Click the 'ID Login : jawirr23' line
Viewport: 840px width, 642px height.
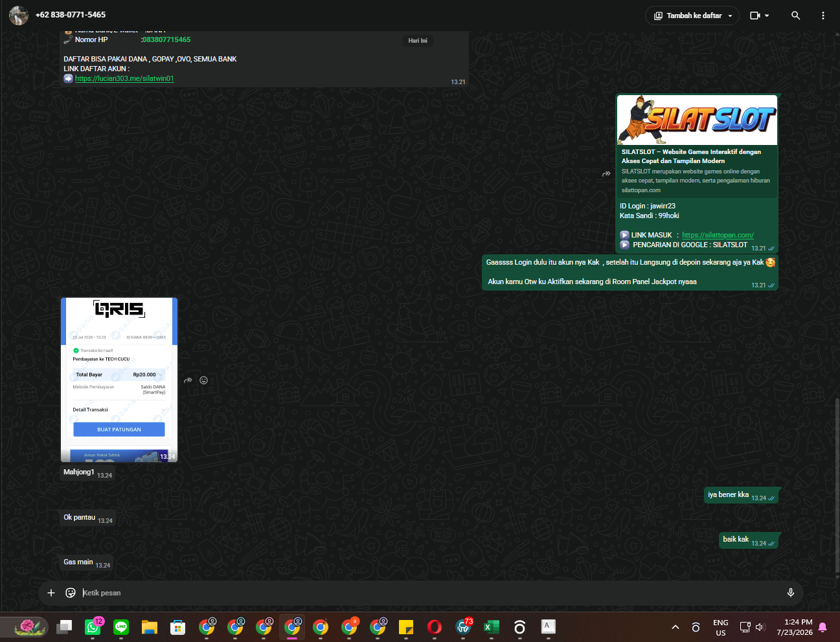click(648, 206)
